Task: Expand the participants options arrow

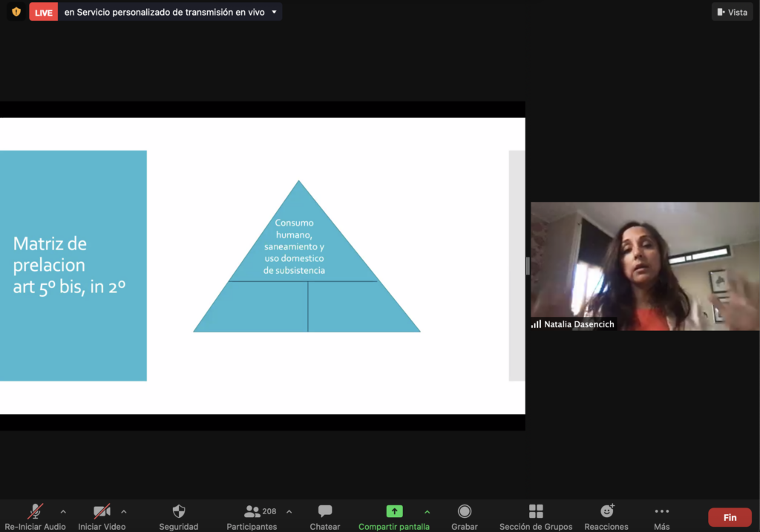Action: 289,511
